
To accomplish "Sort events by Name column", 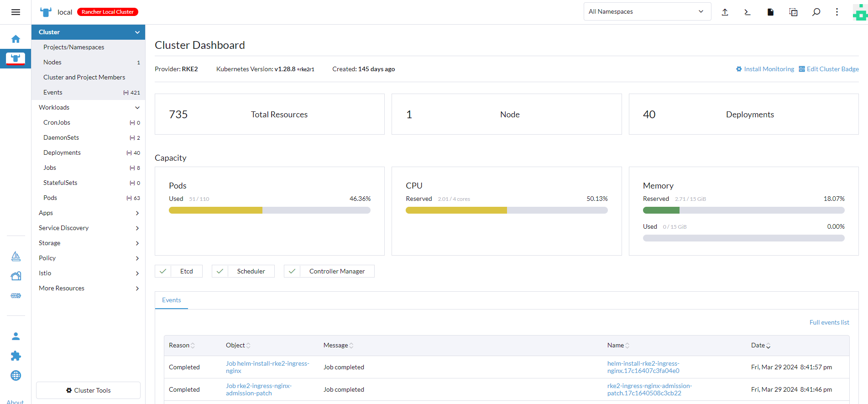I will pos(618,346).
